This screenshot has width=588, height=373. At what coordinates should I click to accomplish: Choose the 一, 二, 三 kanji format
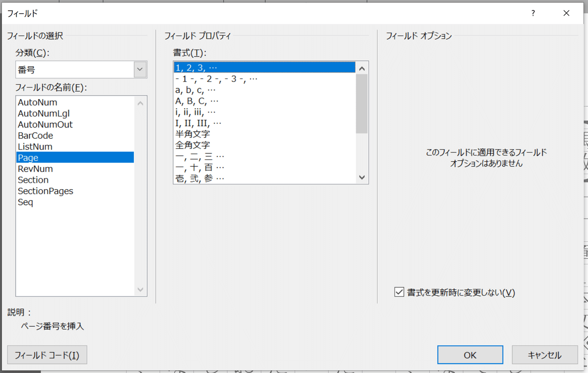[x=265, y=156]
